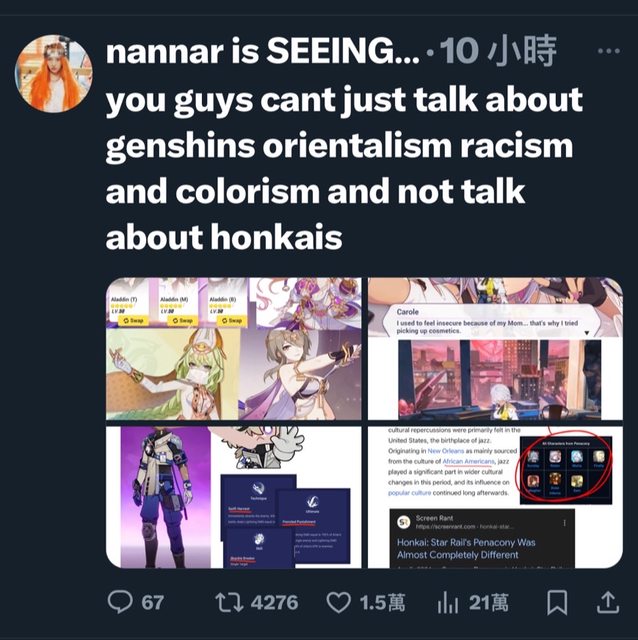Click the 4276 retweets count
The width and height of the screenshot is (638, 640).
coord(275,603)
